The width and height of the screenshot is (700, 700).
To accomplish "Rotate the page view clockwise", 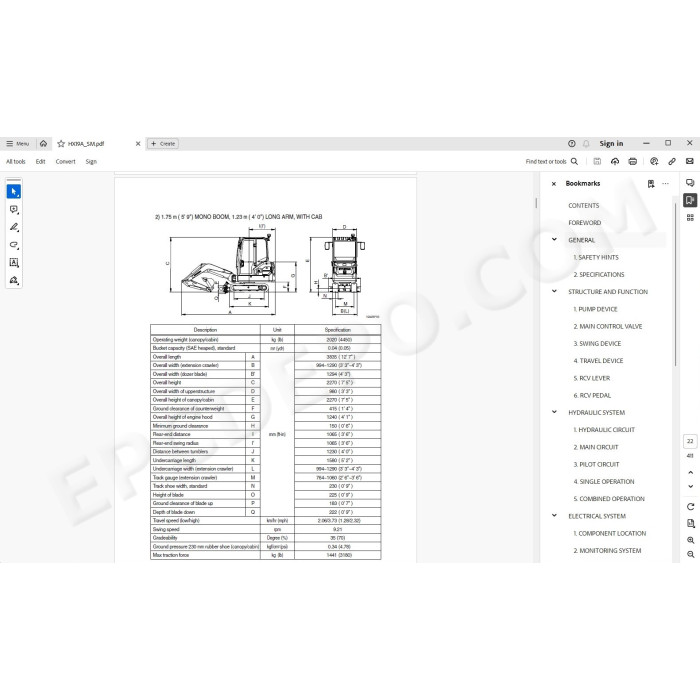I will [x=691, y=507].
